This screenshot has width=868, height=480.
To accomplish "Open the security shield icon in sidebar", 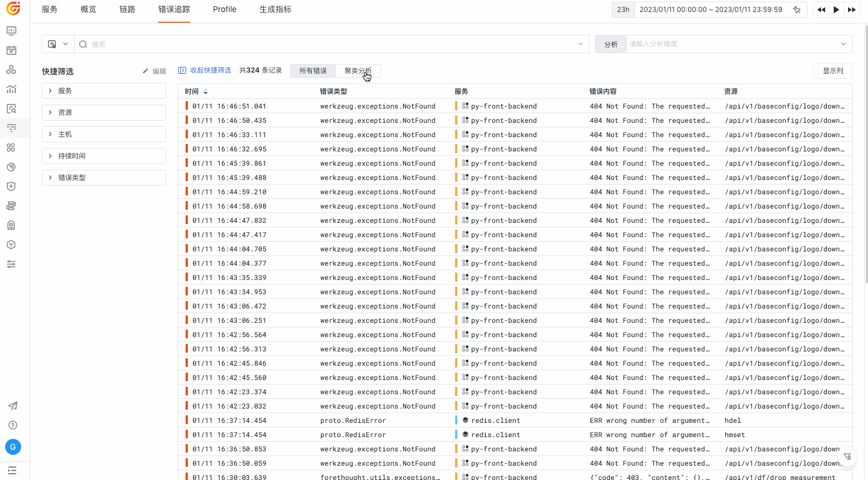I will (x=11, y=186).
